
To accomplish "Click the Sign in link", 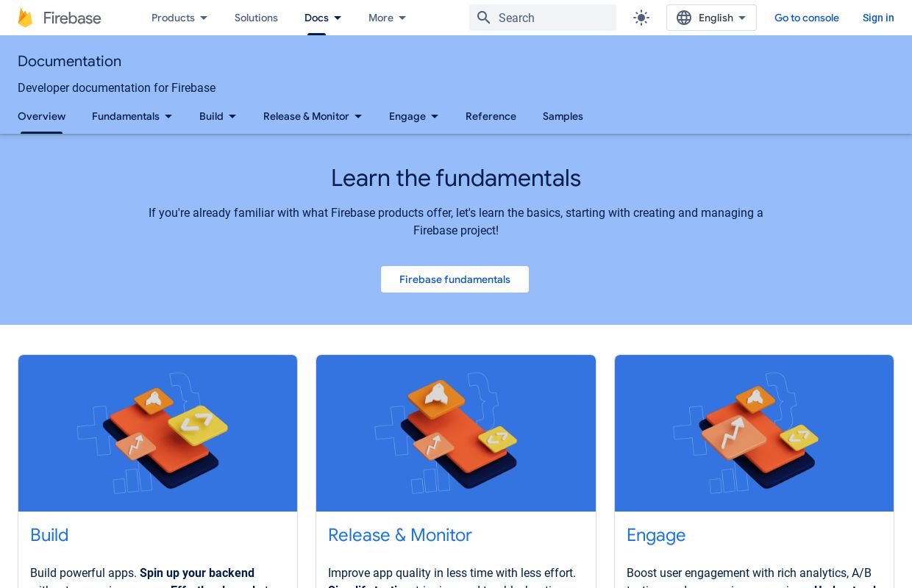I will coord(878,18).
